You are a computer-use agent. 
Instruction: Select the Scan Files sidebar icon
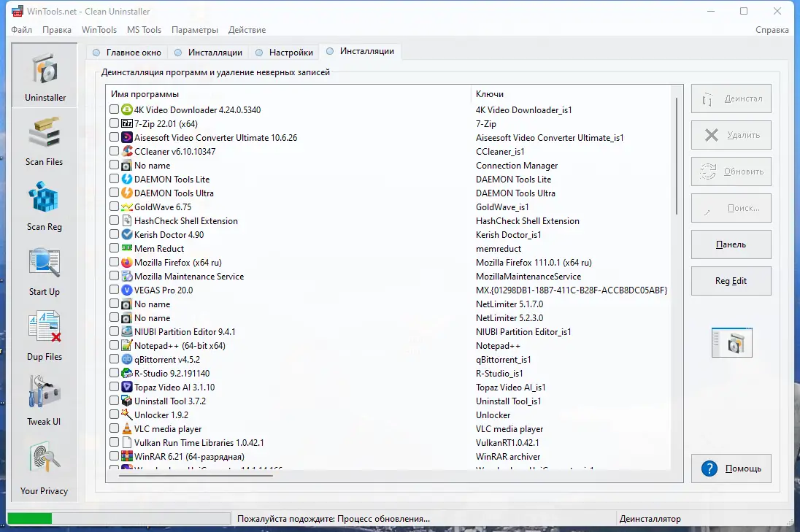pyautogui.click(x=45, y=141)
